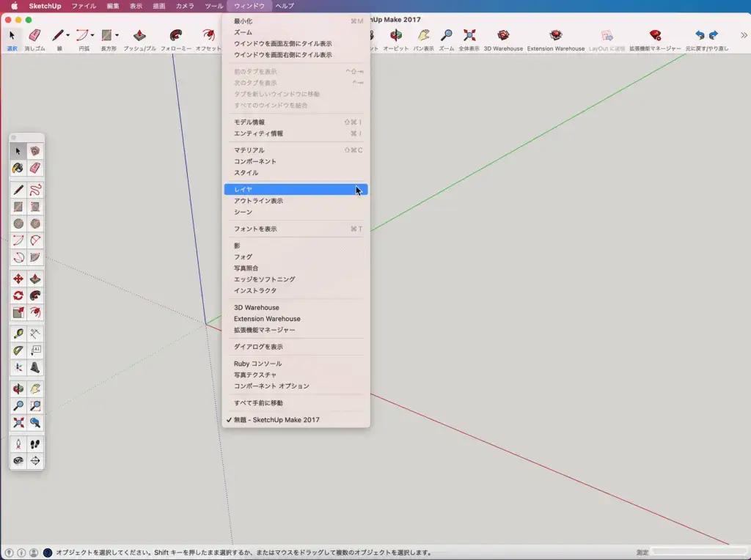751x560 pixels.
Task: Select the Offset tool in top toolbar
Action: click(x=208, y=35)
